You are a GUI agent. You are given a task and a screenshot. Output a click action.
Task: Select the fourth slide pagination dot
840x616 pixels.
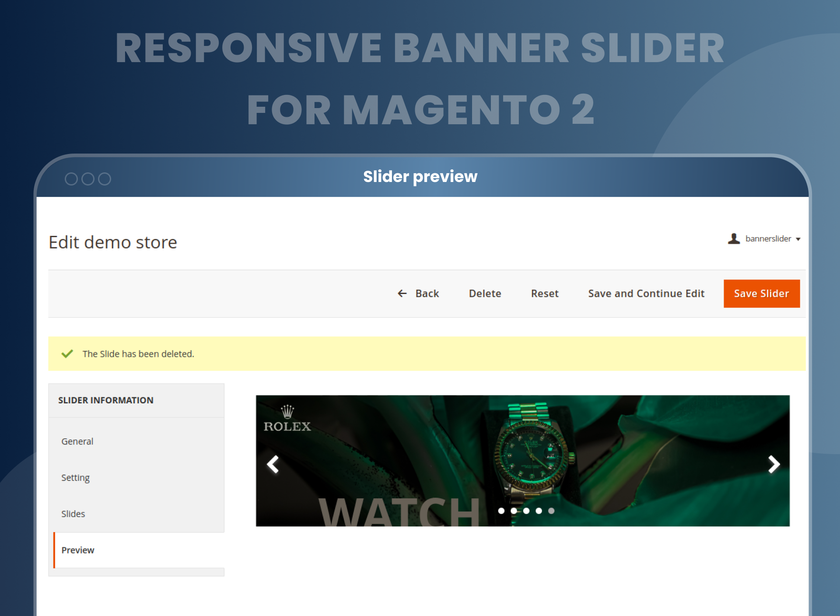(x=539, y=511)
